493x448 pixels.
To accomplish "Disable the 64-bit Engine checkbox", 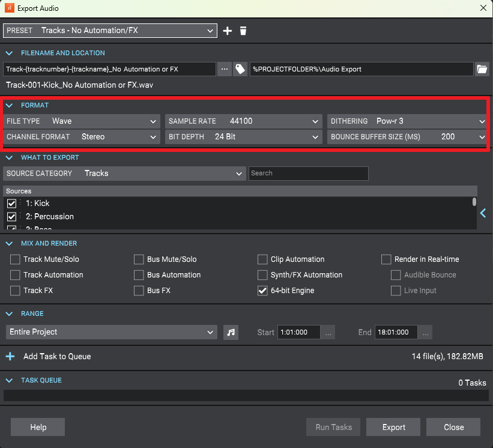I will (x=262, y=291).
